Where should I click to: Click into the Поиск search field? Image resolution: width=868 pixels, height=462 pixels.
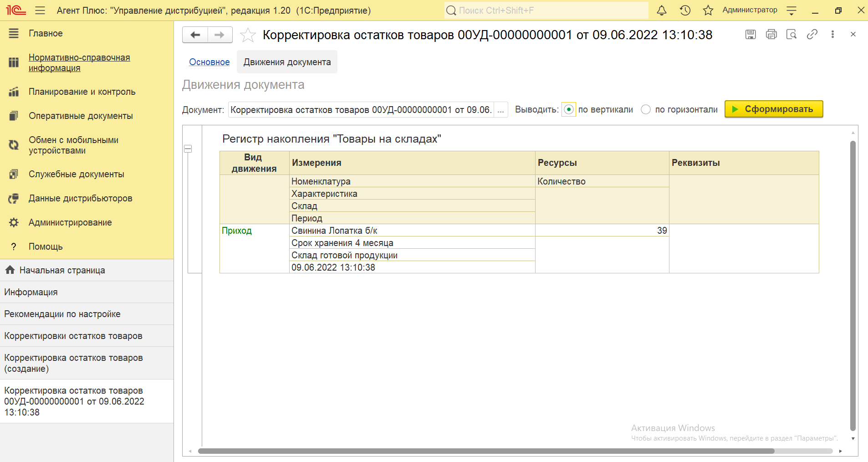point(546,10)
